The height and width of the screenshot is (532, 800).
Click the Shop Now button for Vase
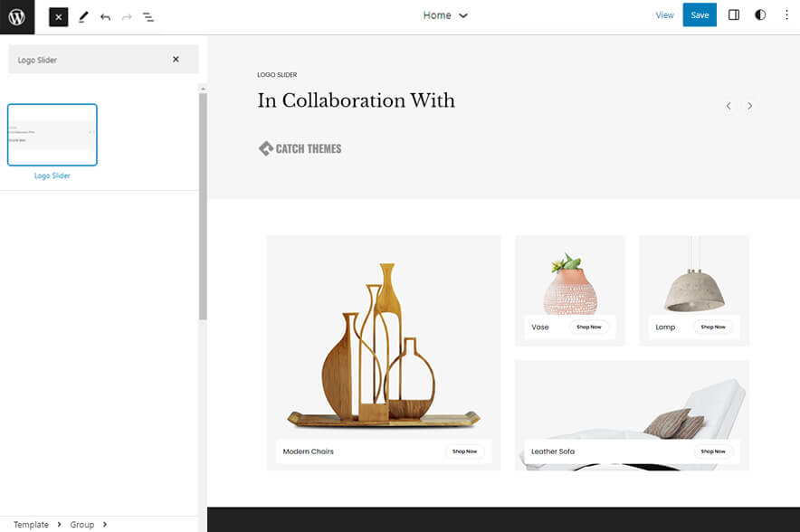click(x=588, y=327)
